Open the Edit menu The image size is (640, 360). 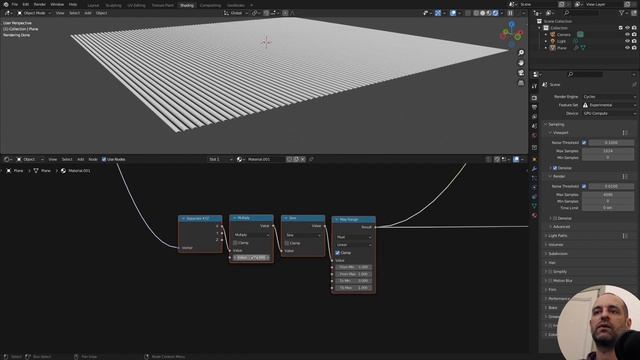coord(26,4)
